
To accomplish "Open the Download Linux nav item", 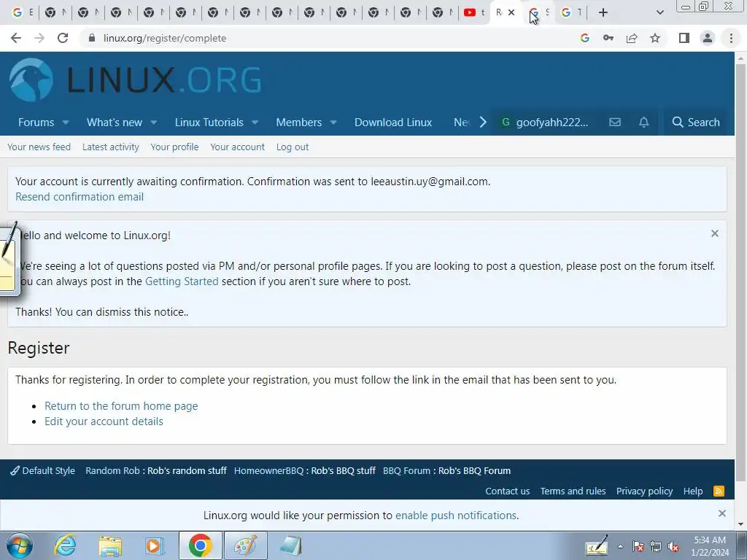I will pyautogui.click(x=393, y=122).
